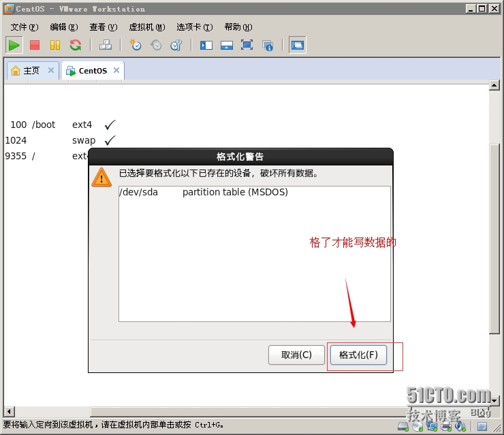This screenshot has width=504, height=435.
Task: Click the CD/DVD drive status bar icon
Action: (418, 426)
